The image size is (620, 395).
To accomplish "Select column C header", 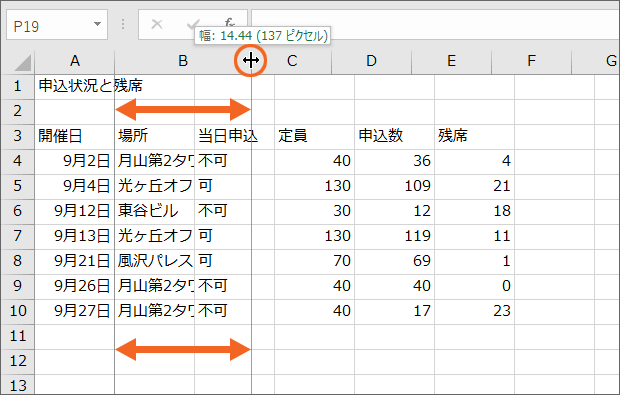I will point(292,61).
